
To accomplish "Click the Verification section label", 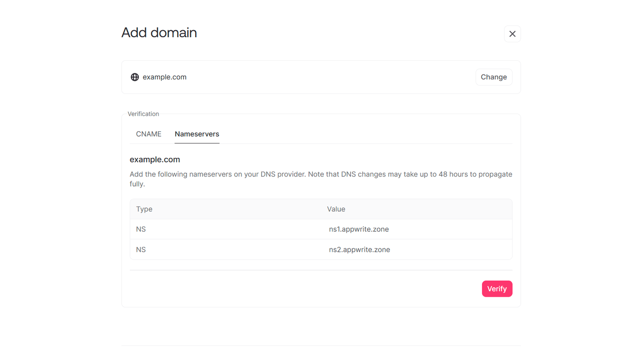I will [143, 114].
